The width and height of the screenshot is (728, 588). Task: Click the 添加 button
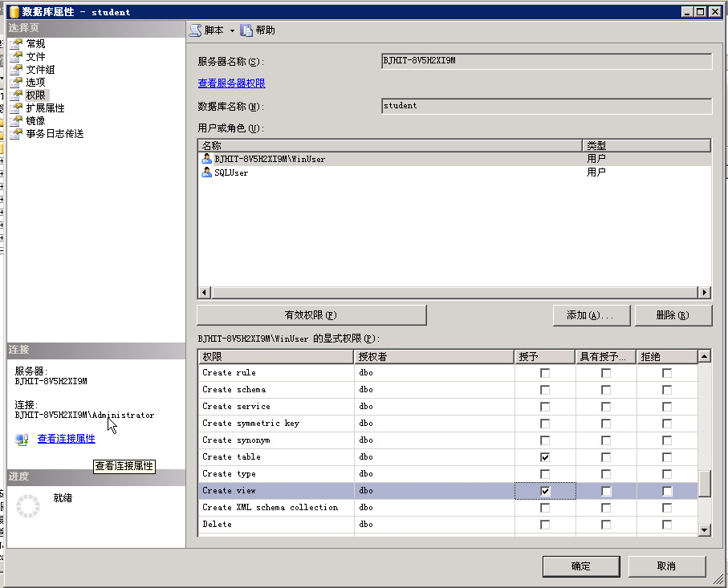pyautogui.click(x=592, y=315)
